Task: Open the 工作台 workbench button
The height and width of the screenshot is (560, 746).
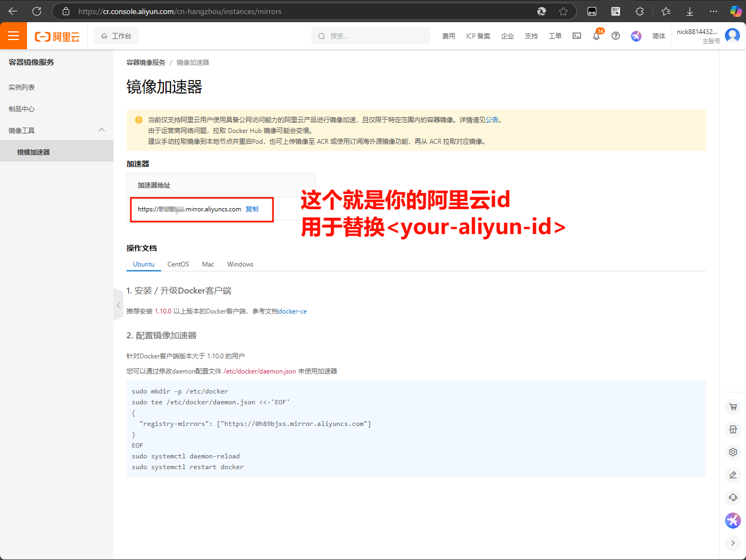Action: (x=116, y=36)
